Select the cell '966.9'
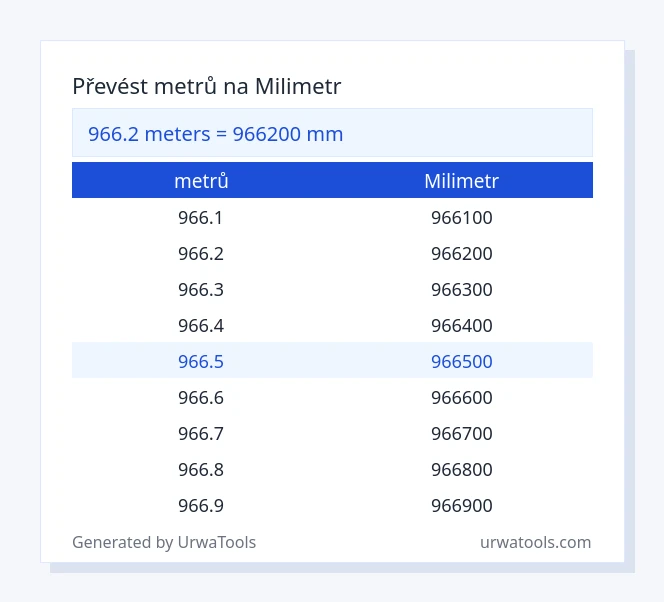664x602 pixels. (201, 505)
